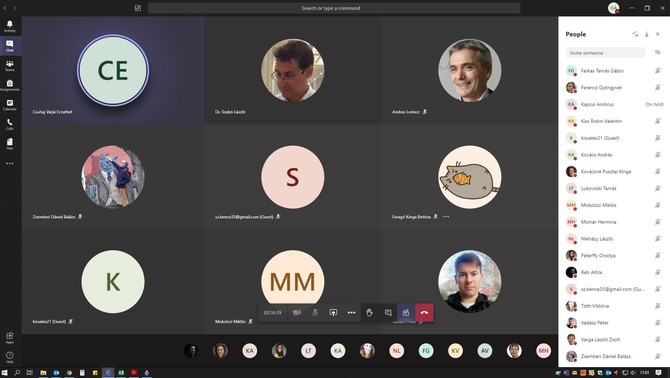Click the Invite someone field
The width and height of the screenshot is (670, 378).
[605, 53]
